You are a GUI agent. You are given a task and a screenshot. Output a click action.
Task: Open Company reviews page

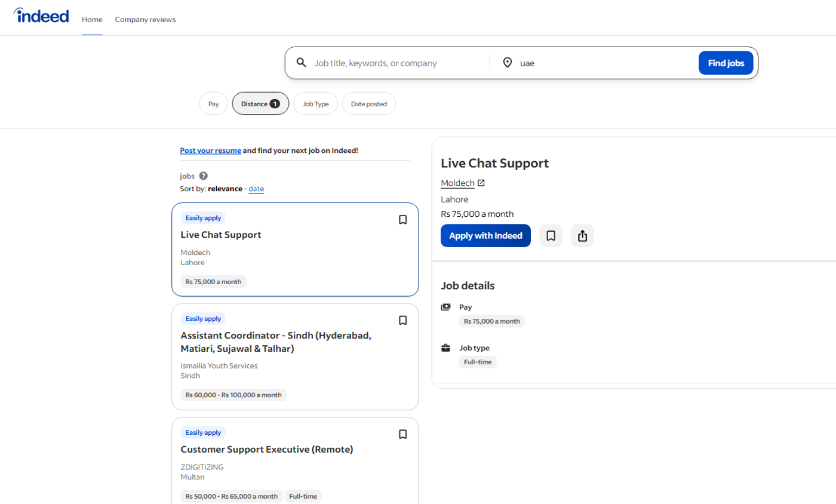(146, 19)
